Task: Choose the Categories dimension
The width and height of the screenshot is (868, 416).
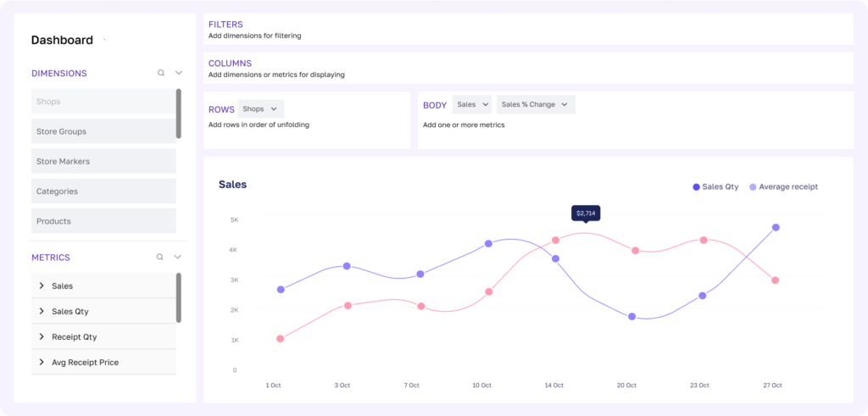Action: pyautogui.click(x=103, y=191)
